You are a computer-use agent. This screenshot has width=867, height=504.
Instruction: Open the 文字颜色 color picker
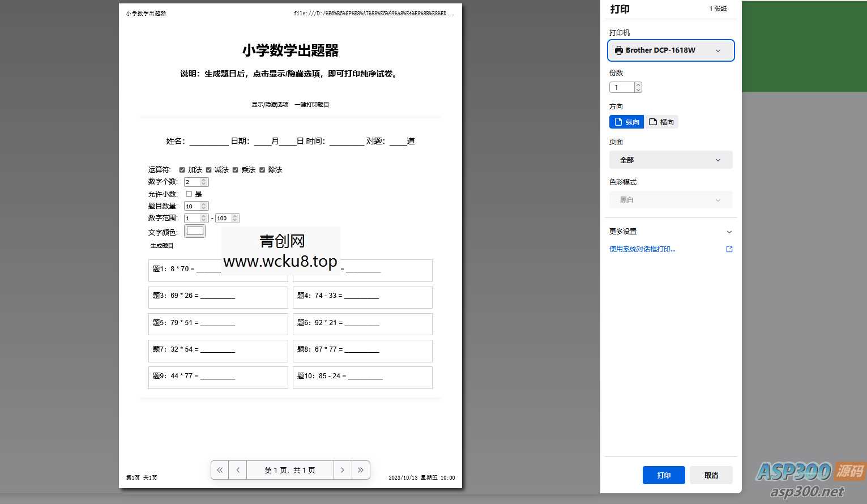click(x=195, y=230)
